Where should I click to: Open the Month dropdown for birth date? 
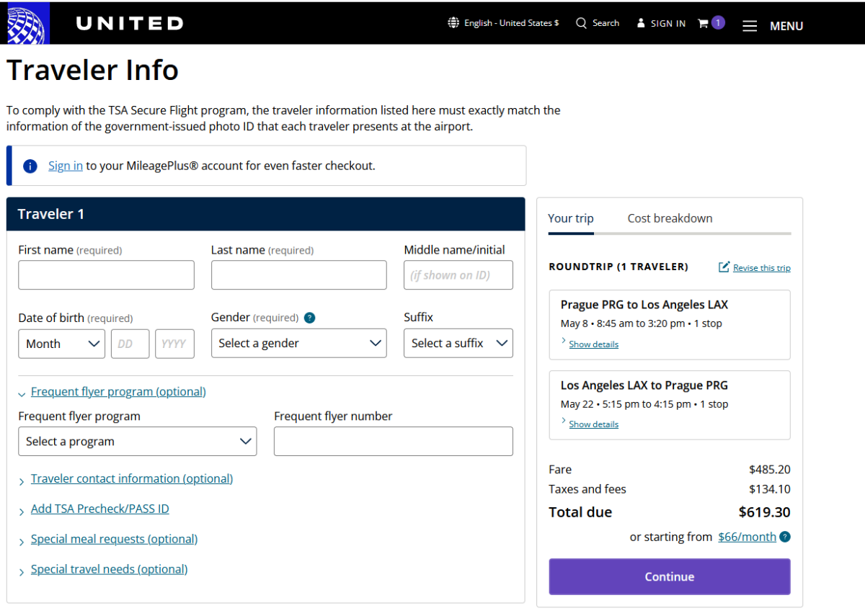coord(61,344)
